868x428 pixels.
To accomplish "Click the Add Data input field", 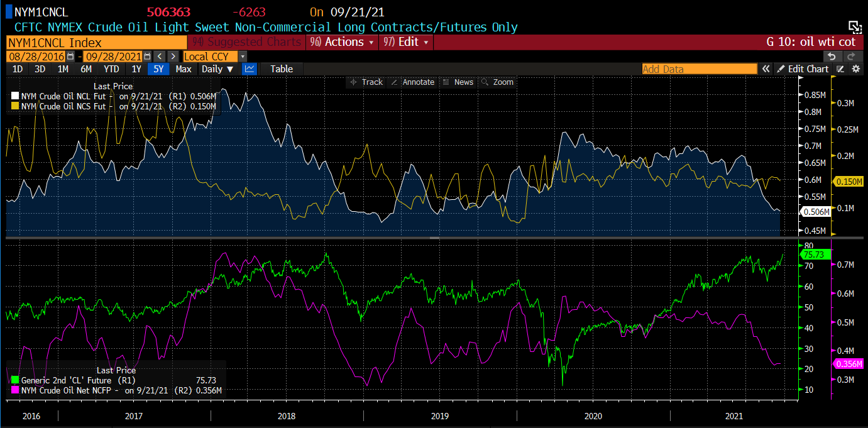I will [700, 69].
